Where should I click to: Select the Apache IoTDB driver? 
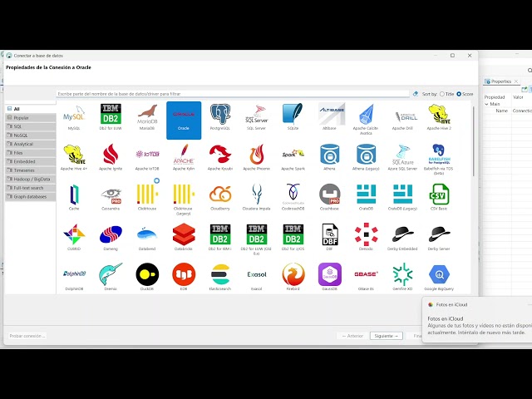[x=147, y=157]
